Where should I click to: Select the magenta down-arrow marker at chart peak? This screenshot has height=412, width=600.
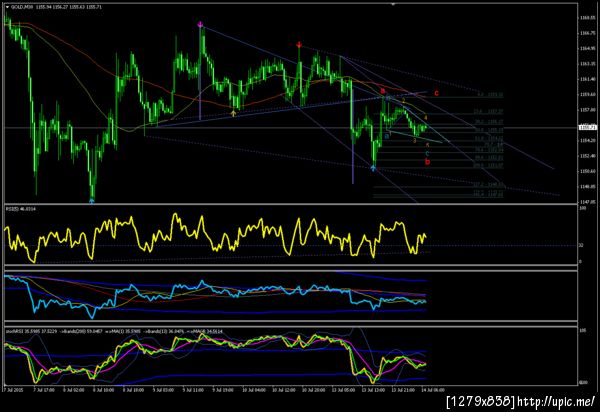pos(200,24)
